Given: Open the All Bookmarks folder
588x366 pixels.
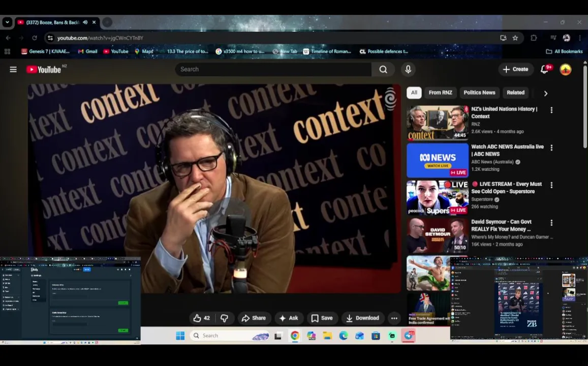Looking at the screenshot, I should [564, 51].
